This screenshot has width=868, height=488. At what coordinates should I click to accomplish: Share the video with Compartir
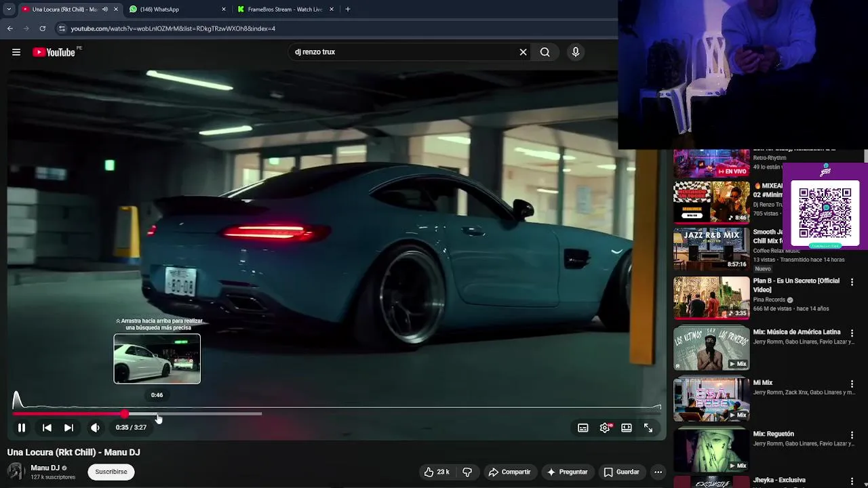tap(510, 472)
